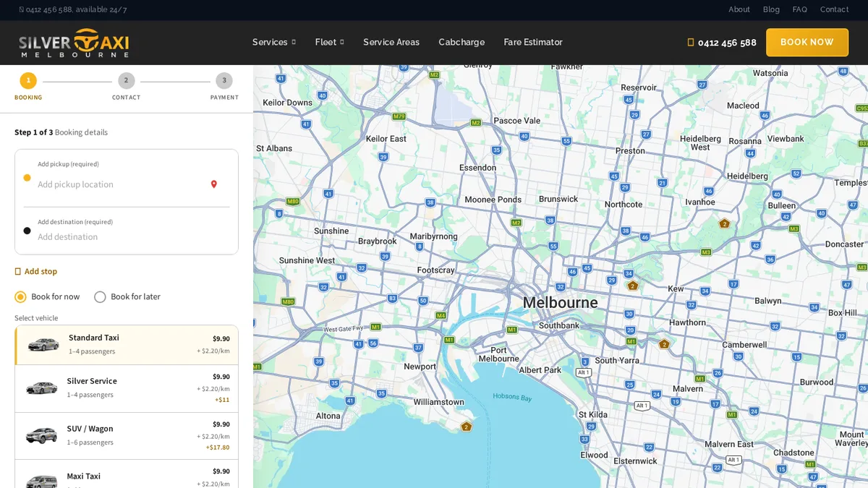
Task: Click the yellow pickup dot marker
Action: [27, 178]
